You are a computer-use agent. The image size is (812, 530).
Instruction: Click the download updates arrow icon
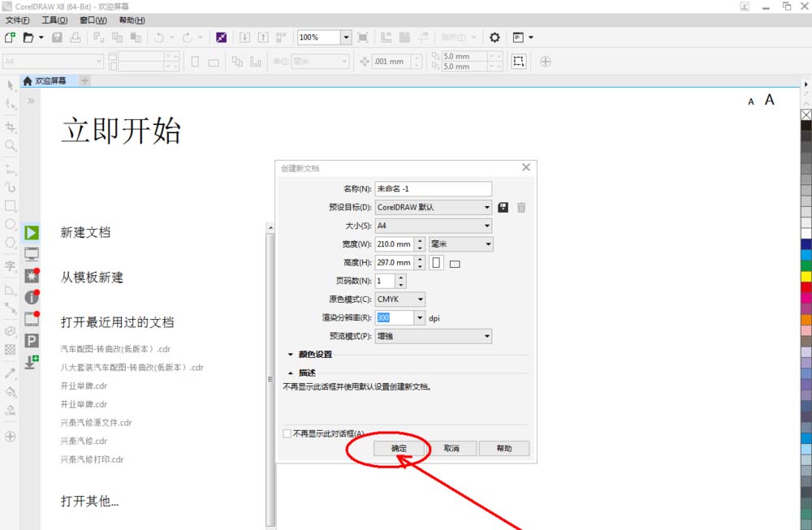[32, 362]
